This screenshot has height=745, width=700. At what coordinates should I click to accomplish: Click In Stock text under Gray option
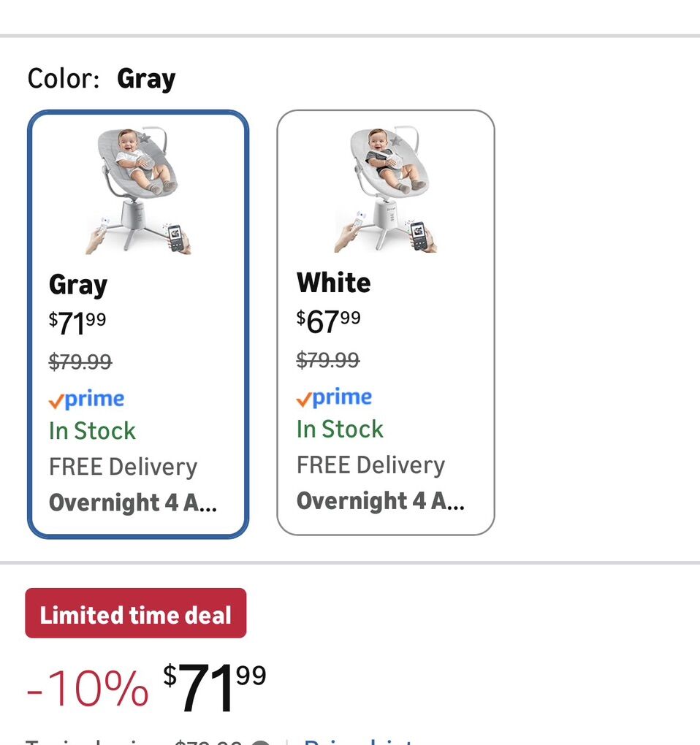[92, 431]
